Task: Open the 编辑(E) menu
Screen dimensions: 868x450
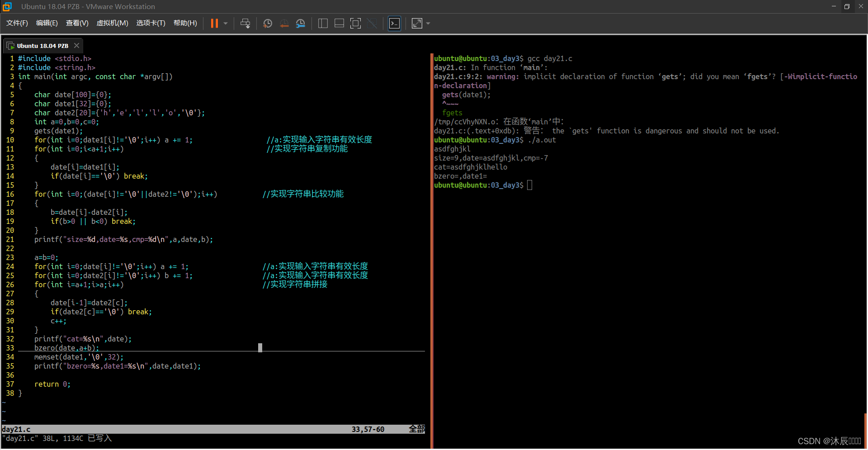Action: click(47, 23)
